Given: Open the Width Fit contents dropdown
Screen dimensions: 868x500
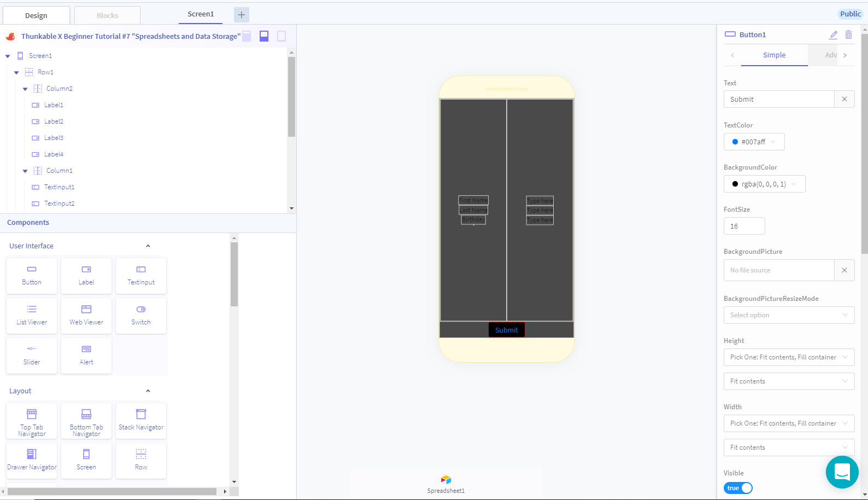Looking at the screenshot, I should coord(789,447).
